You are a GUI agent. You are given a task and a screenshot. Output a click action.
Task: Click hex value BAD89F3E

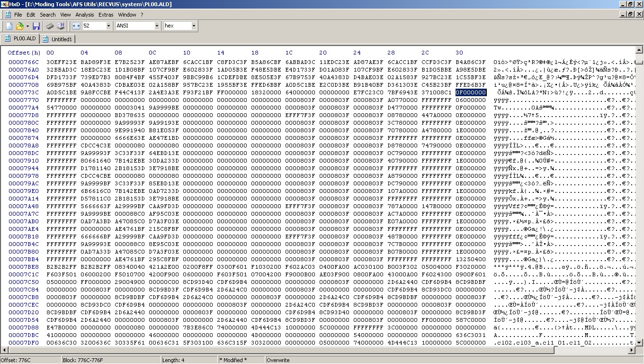(x=96, y=62)
